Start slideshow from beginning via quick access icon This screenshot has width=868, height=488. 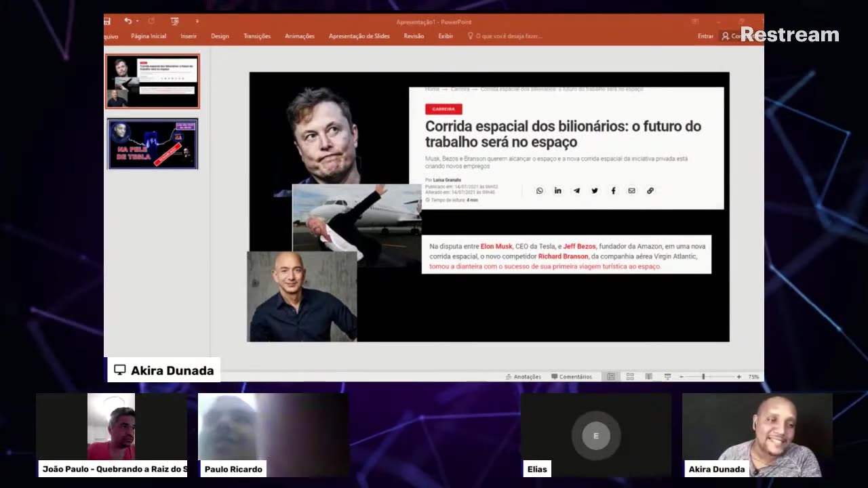click(x=175, y=22)
